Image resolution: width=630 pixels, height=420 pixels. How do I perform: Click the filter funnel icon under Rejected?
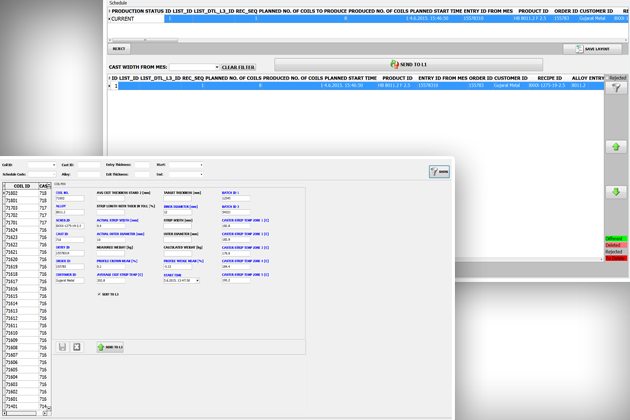coord(616,88)
